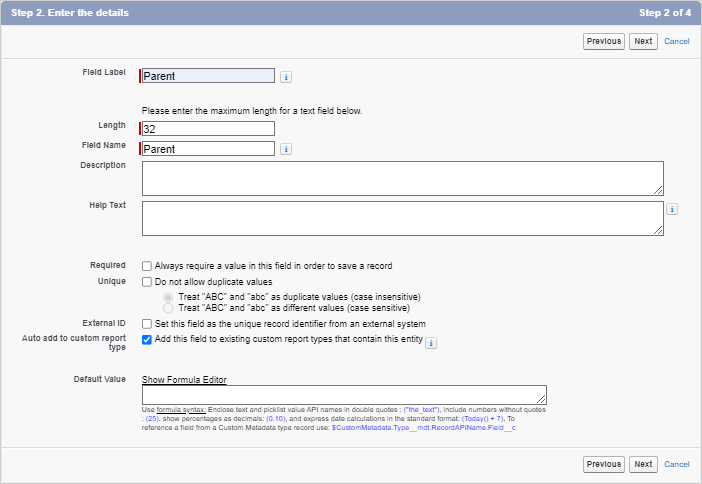Image resolution: width=702 pixels, height=484 pixels.
Task: Select case sensitive different values option
Action: [168, 308]
